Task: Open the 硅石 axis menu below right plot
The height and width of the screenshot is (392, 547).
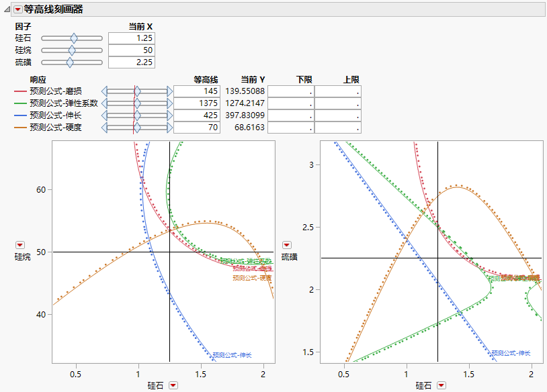Action: pos(442,385)
